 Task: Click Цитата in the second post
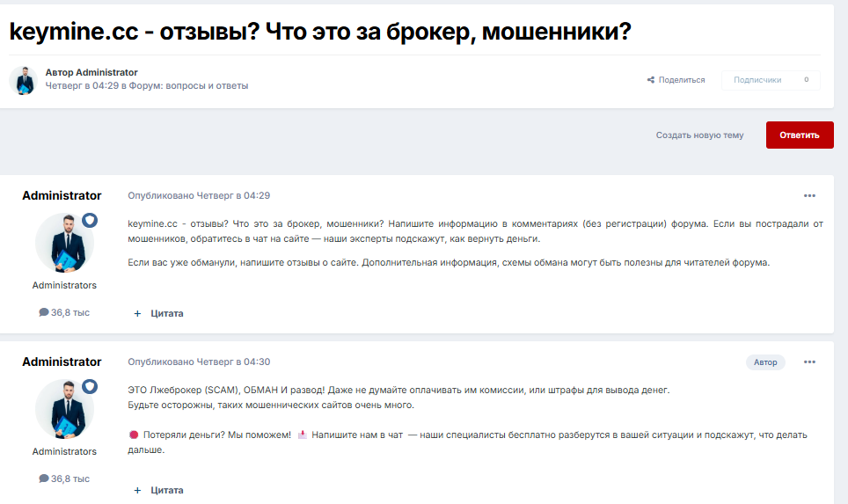tap(167, 490)
